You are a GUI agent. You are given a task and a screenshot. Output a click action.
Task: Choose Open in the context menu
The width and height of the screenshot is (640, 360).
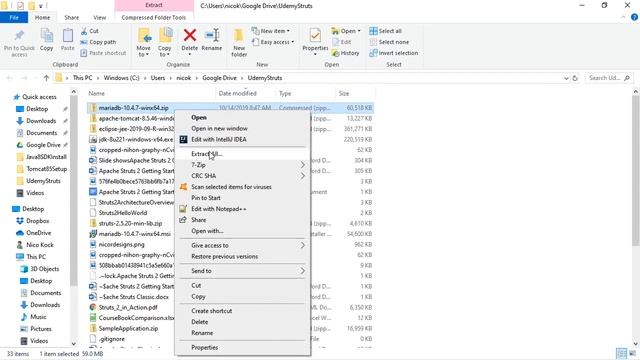click(x=242, y=118)
